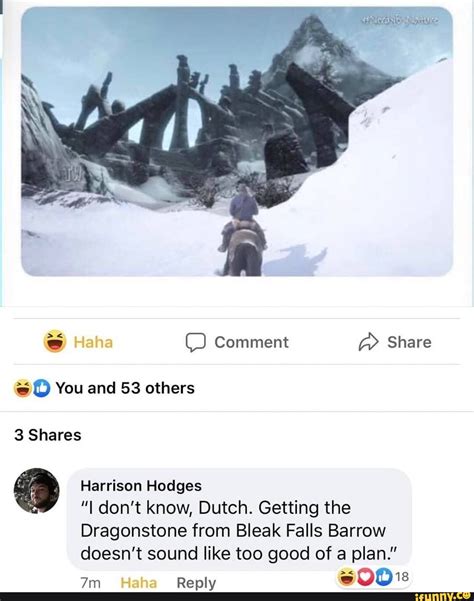Image resolution: width=474 pixels, height=601 pixels.
Task: Click the heart reaction on Harrison's comment
Action: (365, 577)
